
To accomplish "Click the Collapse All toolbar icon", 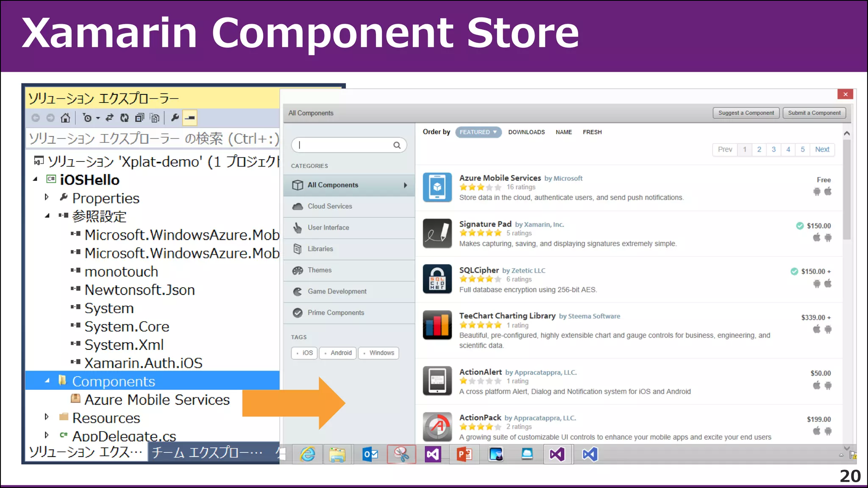I will (x=139, y=118).
